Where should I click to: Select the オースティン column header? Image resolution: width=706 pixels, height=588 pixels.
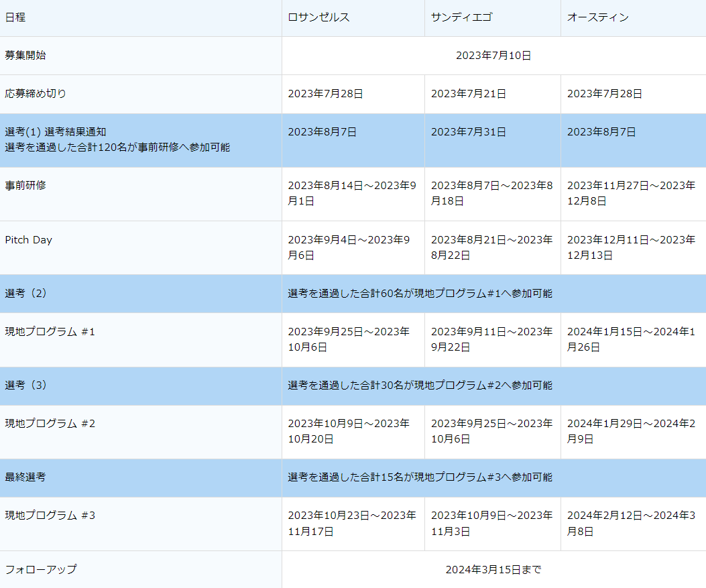tap(598, 17)
